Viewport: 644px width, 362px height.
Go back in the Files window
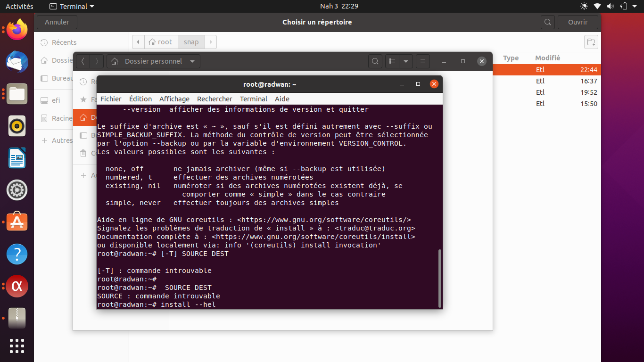(83, 61)
